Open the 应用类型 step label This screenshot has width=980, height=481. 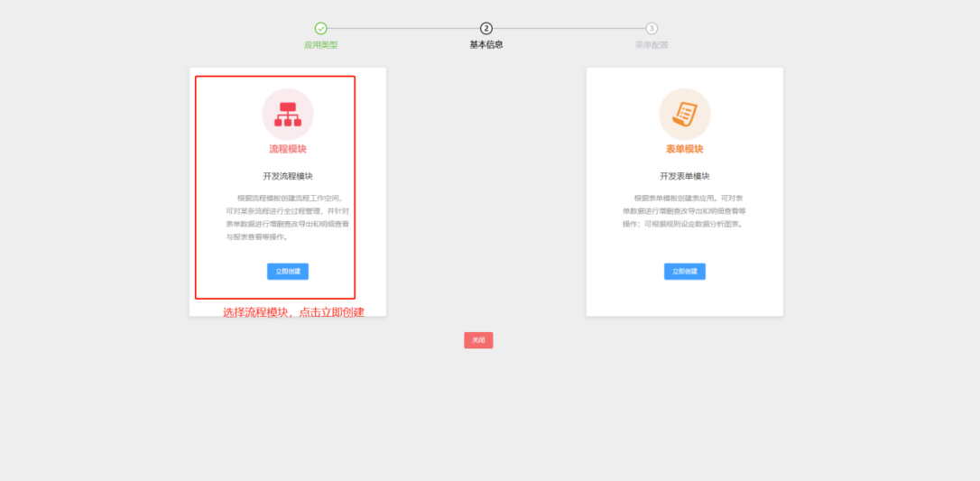(320, 45)
